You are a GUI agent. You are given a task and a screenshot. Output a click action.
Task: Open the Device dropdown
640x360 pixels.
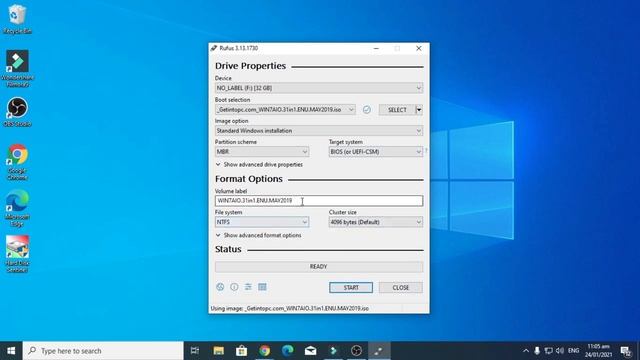point(319,88)
